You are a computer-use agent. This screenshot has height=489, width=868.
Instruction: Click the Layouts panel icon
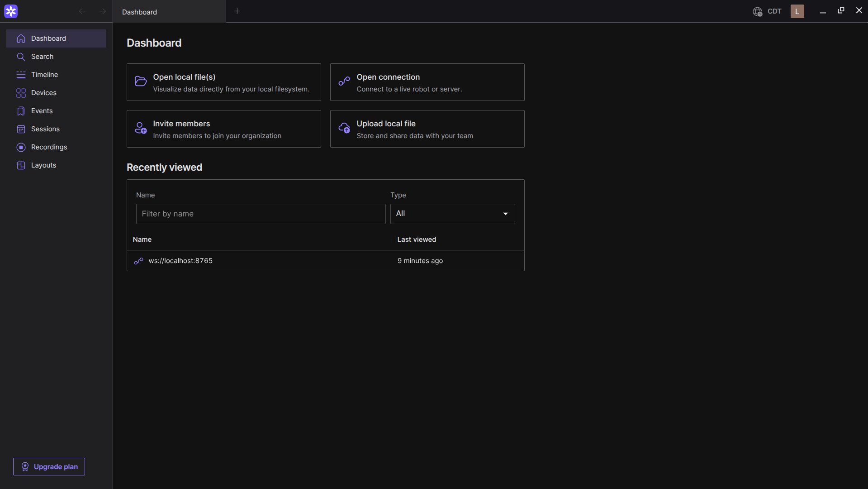click(x=21, y=165)
